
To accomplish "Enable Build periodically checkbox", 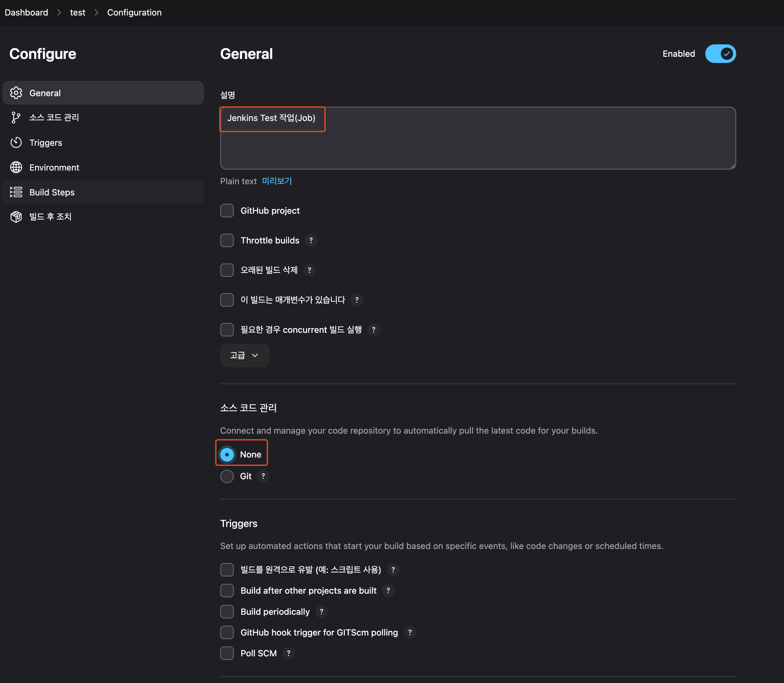I will 227,612.
